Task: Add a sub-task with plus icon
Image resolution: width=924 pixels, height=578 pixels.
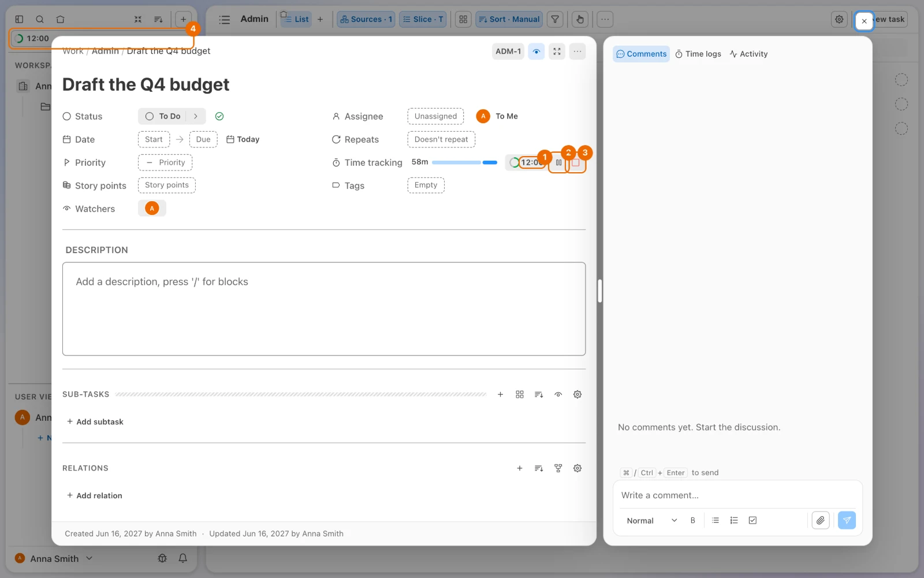Action: [500, 394]
